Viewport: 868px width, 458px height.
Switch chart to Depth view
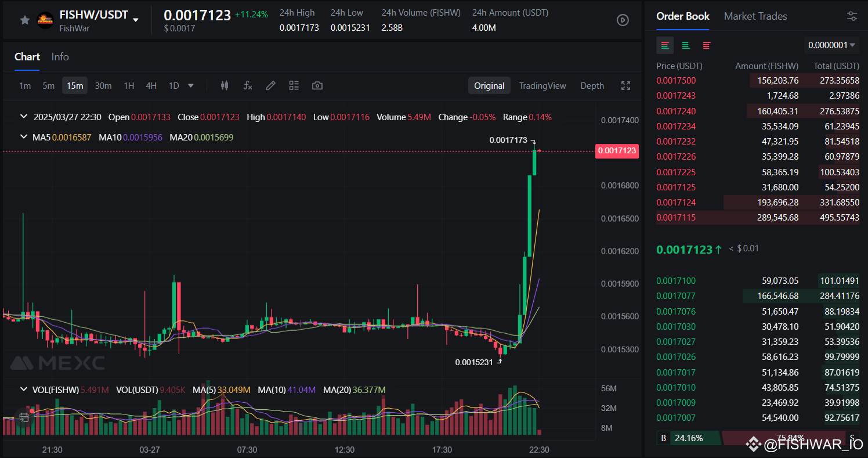point(592,85)
